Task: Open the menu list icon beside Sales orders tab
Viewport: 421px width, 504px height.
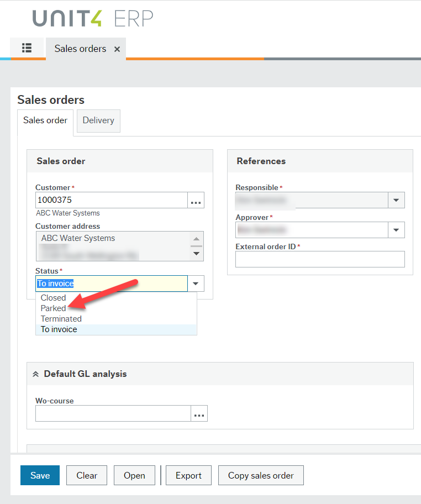Action: pyautogui.click(x=27, y=49)
